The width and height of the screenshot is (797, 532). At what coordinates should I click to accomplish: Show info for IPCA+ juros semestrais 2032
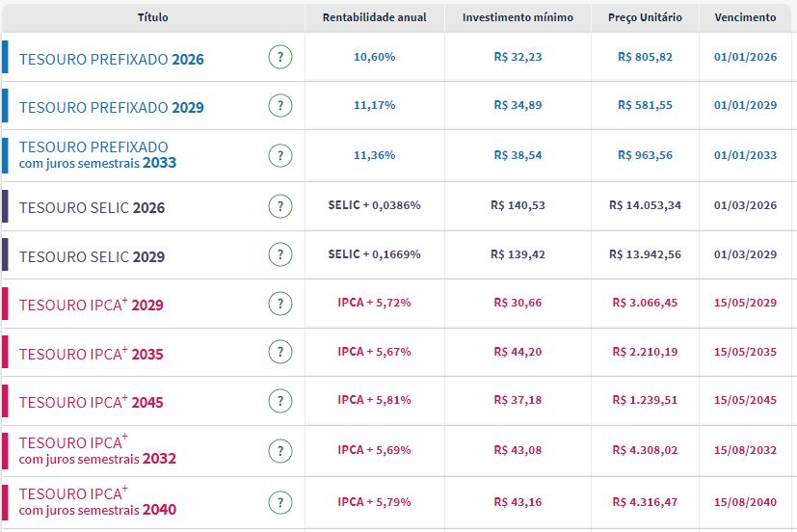(x=279, y=450)
